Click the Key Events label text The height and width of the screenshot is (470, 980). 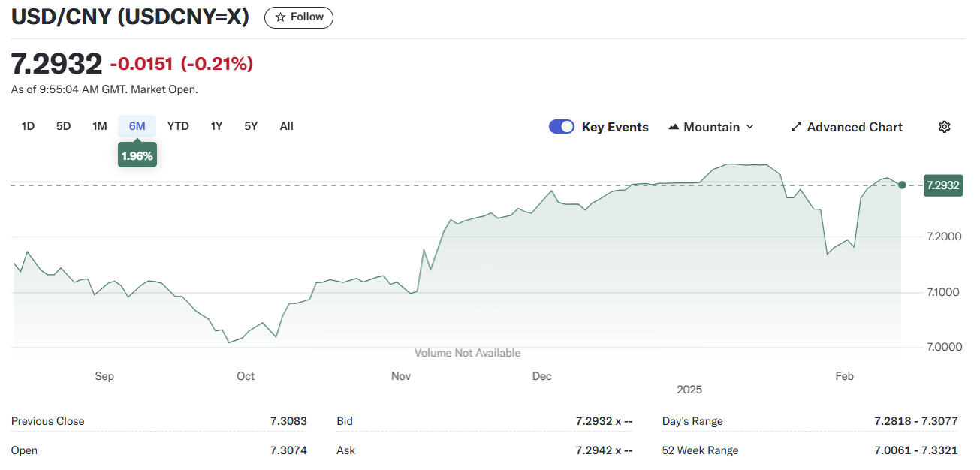click(x=615, y=127)
